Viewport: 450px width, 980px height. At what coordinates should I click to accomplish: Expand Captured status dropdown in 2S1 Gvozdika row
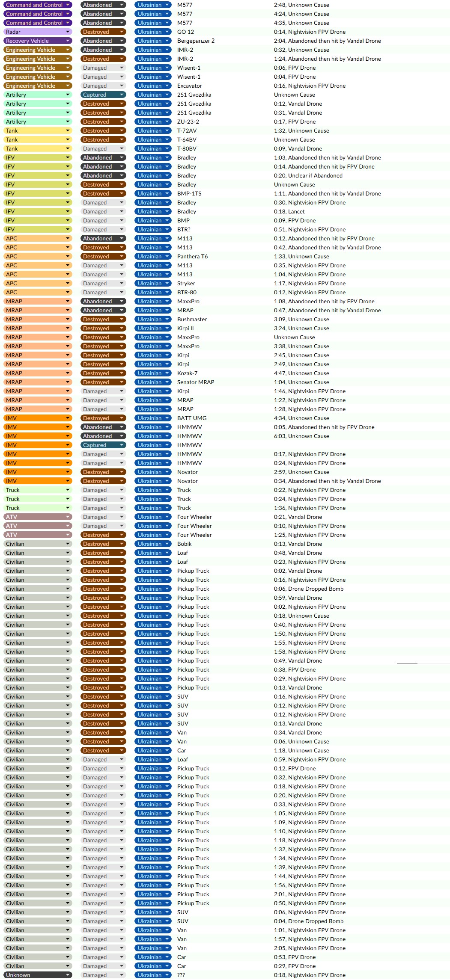(103, 95)
